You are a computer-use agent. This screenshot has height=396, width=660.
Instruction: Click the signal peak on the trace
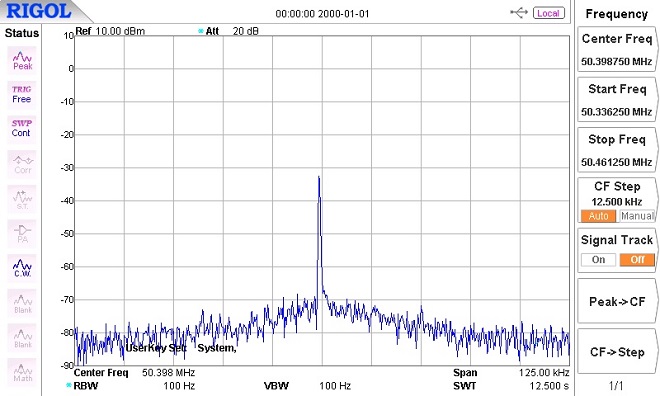(x=319, y=177)
